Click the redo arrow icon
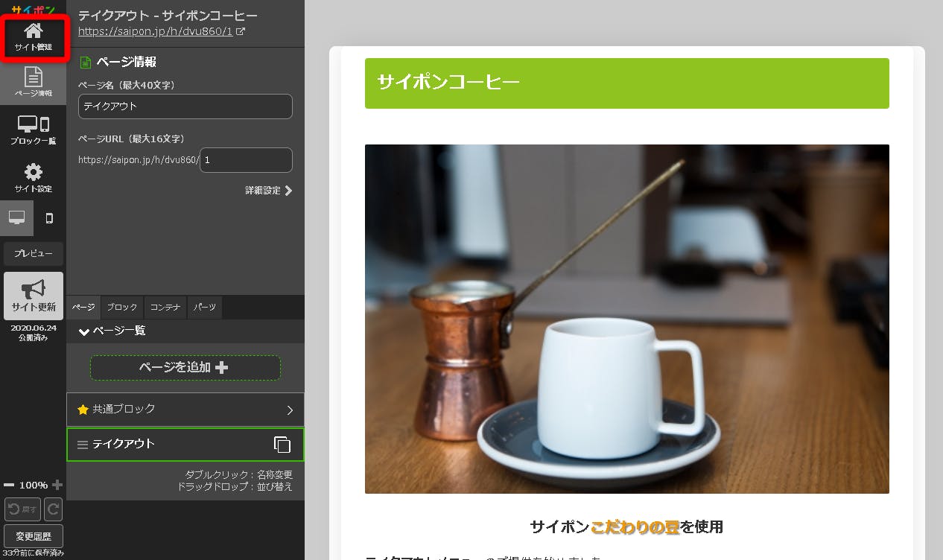Screen dimensions: 943x560 point(53,509)
